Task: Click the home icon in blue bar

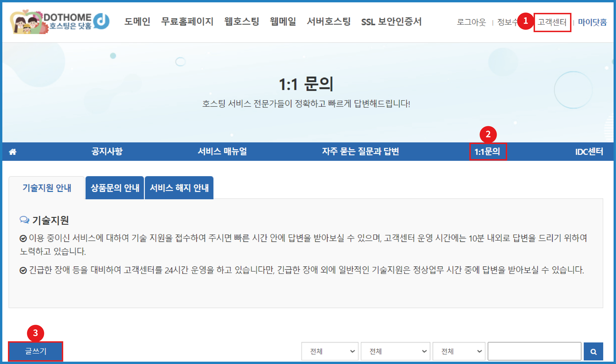Action: [x=13, y=152]
